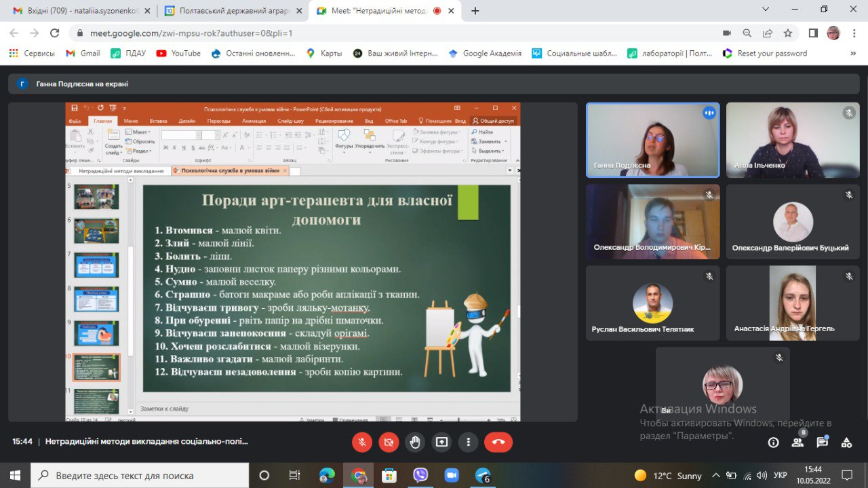Screen dimensions: 868x488
Task: Open the Meet activities panel
Action: tap(846, 443)
